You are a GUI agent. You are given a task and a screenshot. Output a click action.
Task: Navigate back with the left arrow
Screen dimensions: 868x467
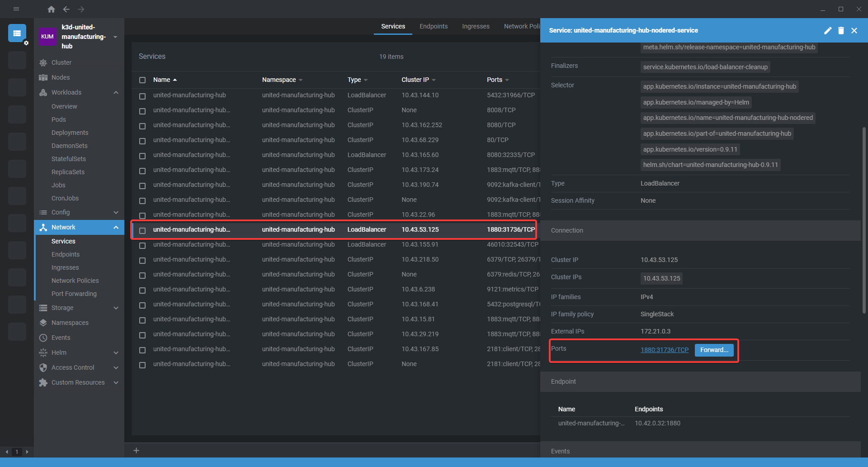click(66, 9)
